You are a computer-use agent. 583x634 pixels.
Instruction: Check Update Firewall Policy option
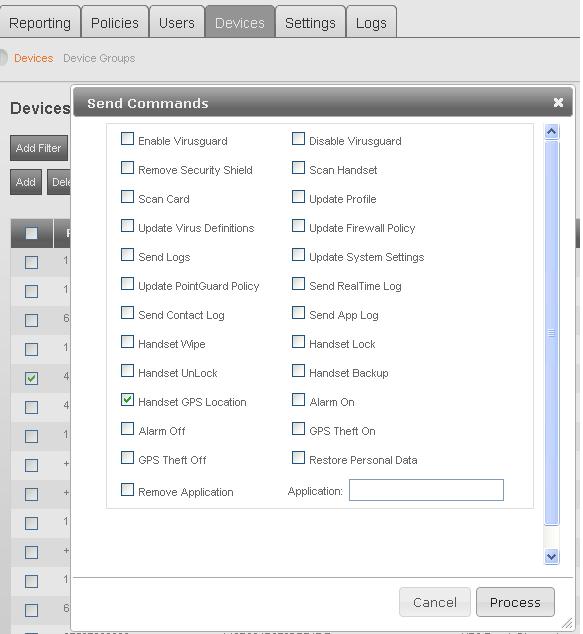click(x=298, y=226)
